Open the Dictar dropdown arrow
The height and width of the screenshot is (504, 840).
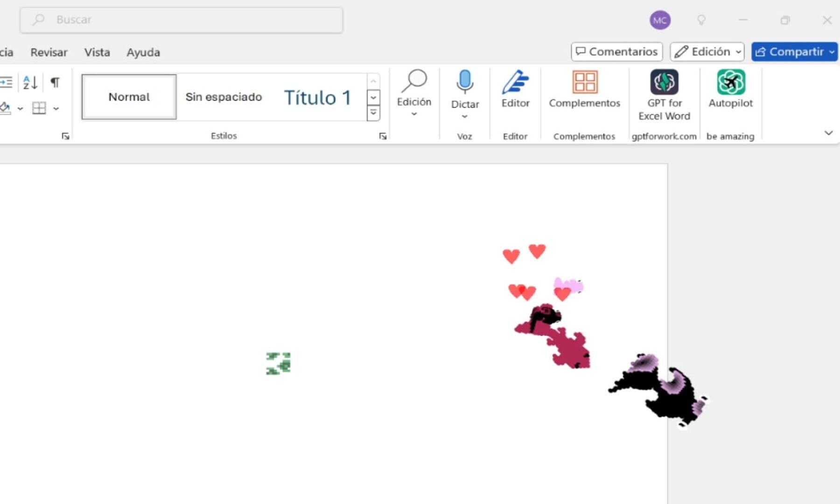465,116
